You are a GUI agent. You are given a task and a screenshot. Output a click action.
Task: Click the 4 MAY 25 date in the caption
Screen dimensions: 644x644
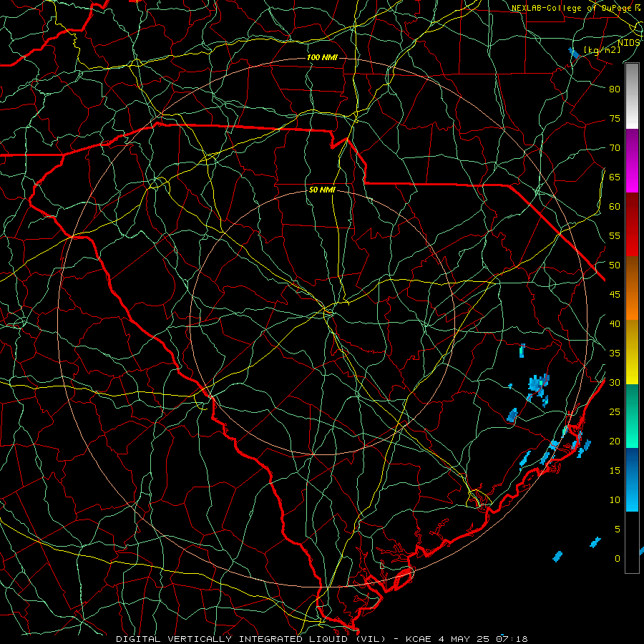pyautogui.click(x=465, y=639)
